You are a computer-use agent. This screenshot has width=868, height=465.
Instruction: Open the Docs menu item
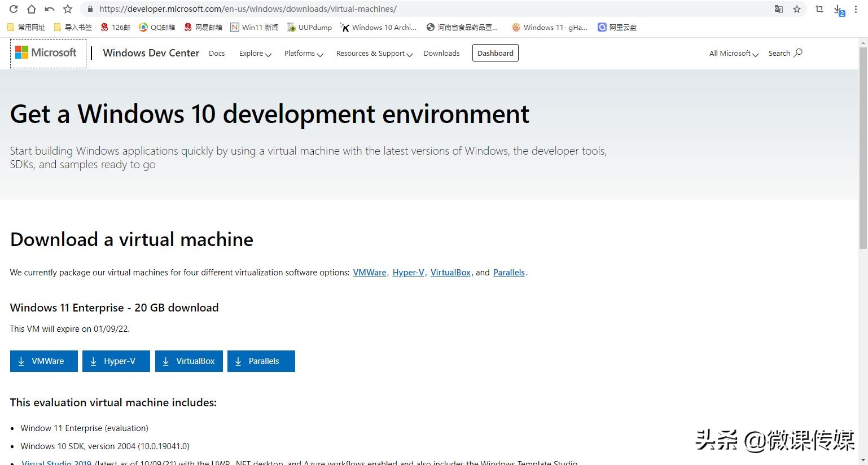(x=217, y=54)
